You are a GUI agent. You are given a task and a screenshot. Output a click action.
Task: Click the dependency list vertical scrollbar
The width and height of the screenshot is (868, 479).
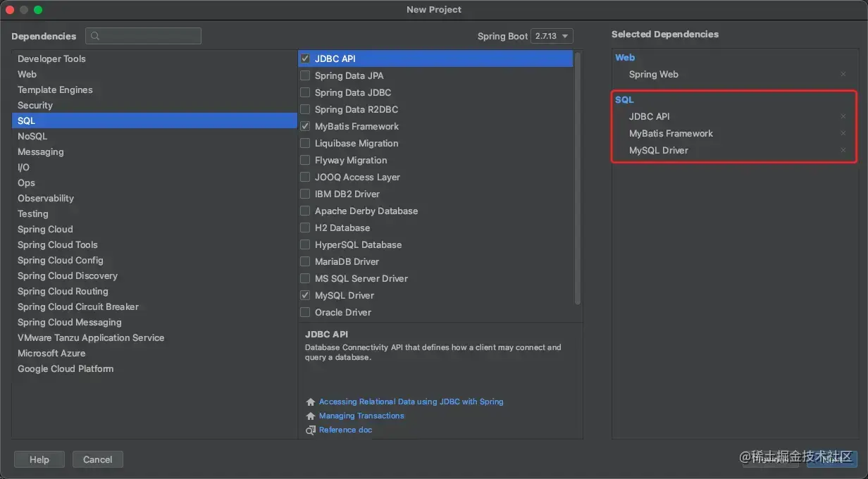(578, 178)
